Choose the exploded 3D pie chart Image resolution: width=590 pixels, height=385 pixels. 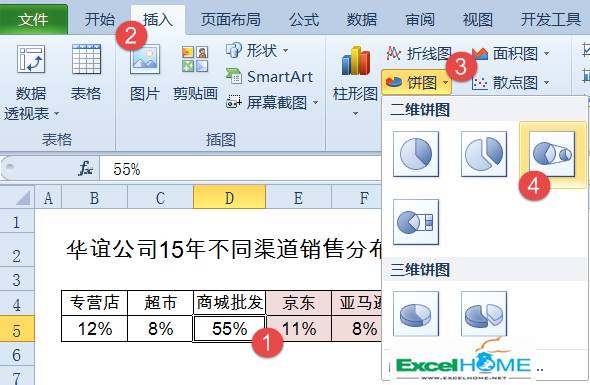pyautogui.click(x=484, y=313)
